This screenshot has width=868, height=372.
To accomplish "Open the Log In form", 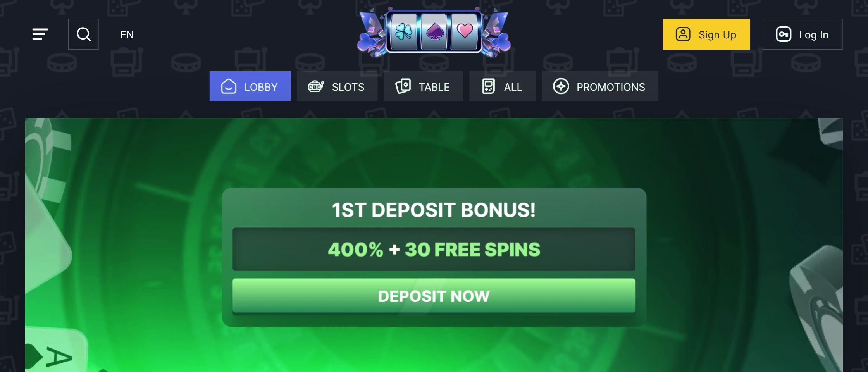I will coord(803,34).
